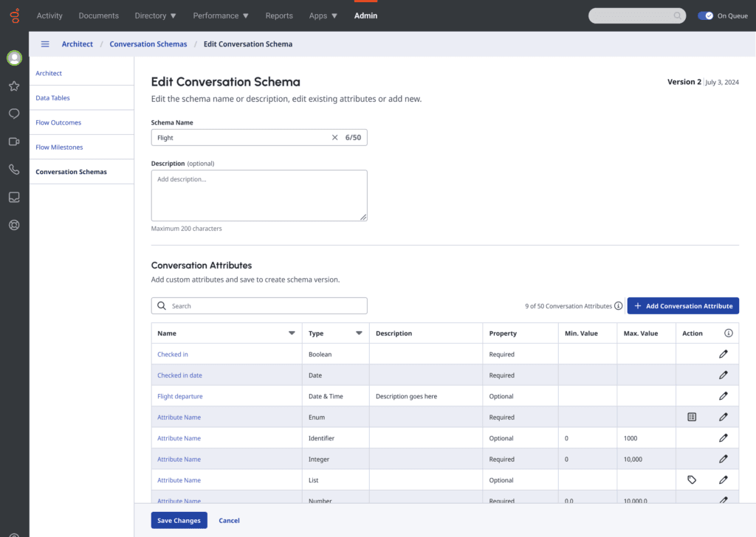Image resolution: width=756 pixels, height=537 pixels.
Task: Click the video camera icon in the sidebar
Action: point(13,141)
